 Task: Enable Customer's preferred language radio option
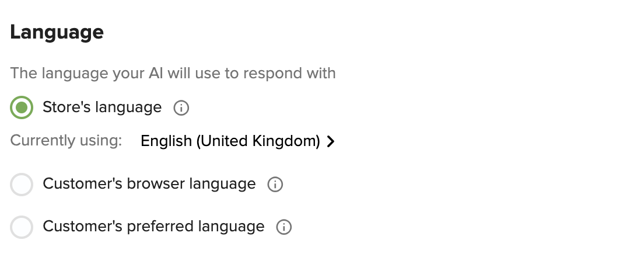coord(22,227)
